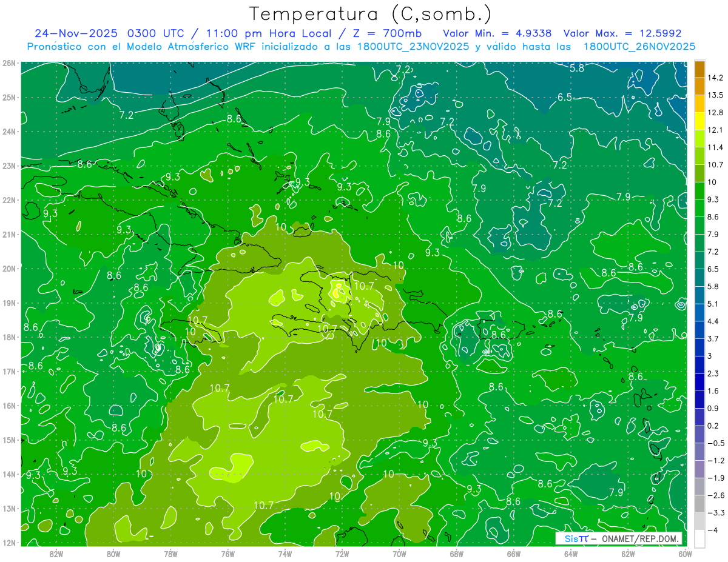
Task: Click the '1800UTC_26NOV2025' valid-until time text
Action: [639, 46]
